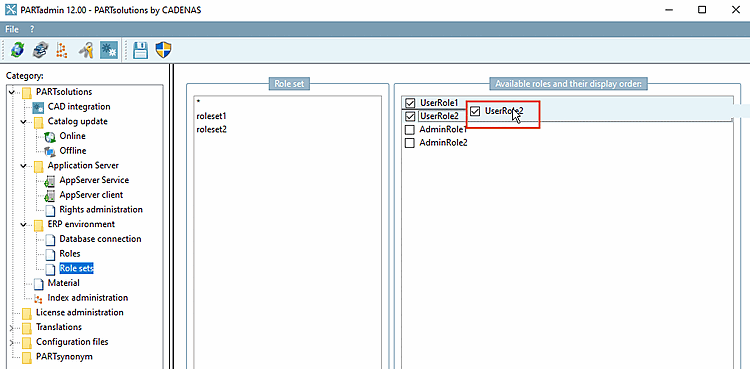Uncheck the UserRole1 checkbox
This screenshot has height=369, width=750.
410,102
